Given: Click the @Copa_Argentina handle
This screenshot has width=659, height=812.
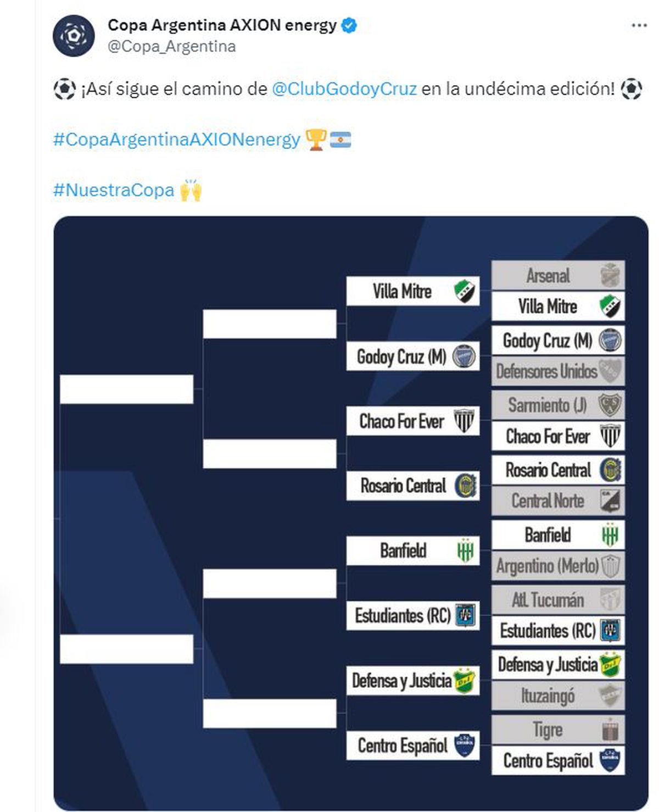Looking at the screenshot, I should click(172, 47).
